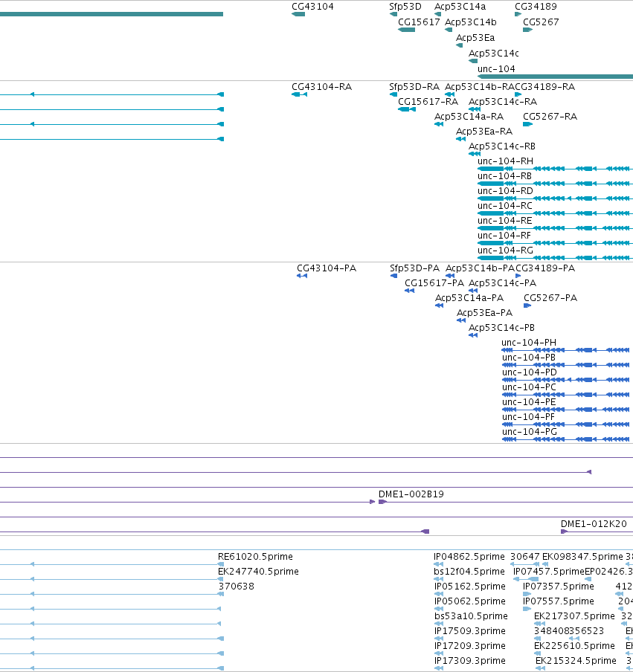Select the CG43104-PA protein label
The width and height of the screenshot is (633, 672).
click(327, 268)
